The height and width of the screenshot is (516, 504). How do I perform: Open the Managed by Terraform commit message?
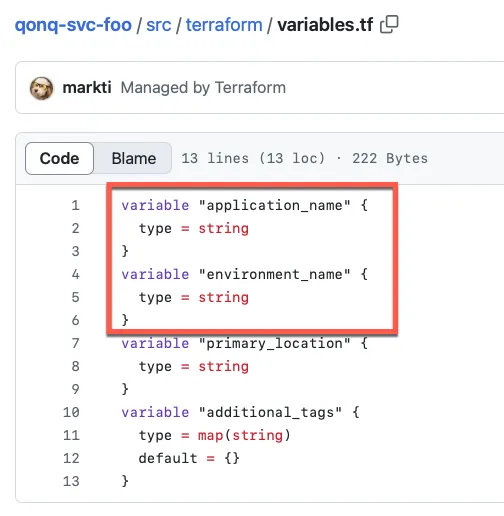click(203, 88)
